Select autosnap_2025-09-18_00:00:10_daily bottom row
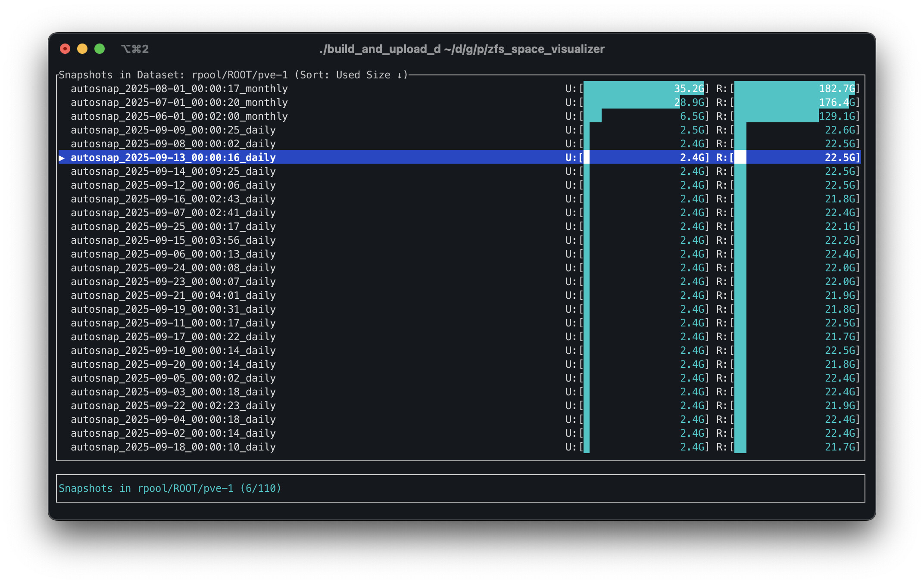This screenshot has width=924, height=584. (x=173, y=447)
